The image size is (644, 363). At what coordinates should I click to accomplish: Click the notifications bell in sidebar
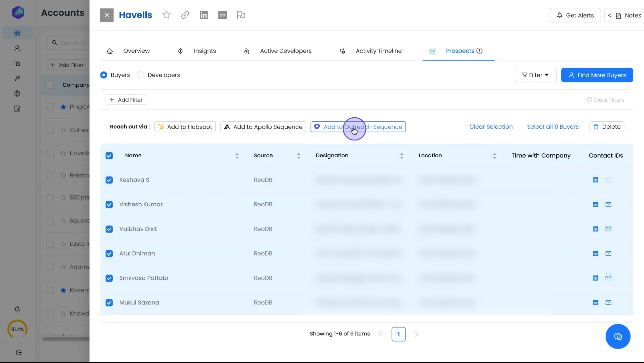pyautogui.click(x=17, y=309)
